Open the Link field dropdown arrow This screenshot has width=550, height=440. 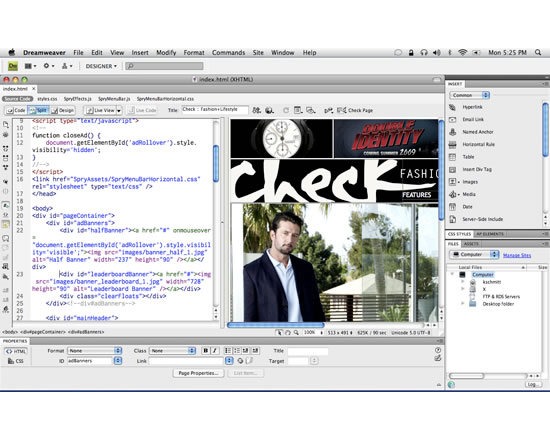click(x=229, y=361)
